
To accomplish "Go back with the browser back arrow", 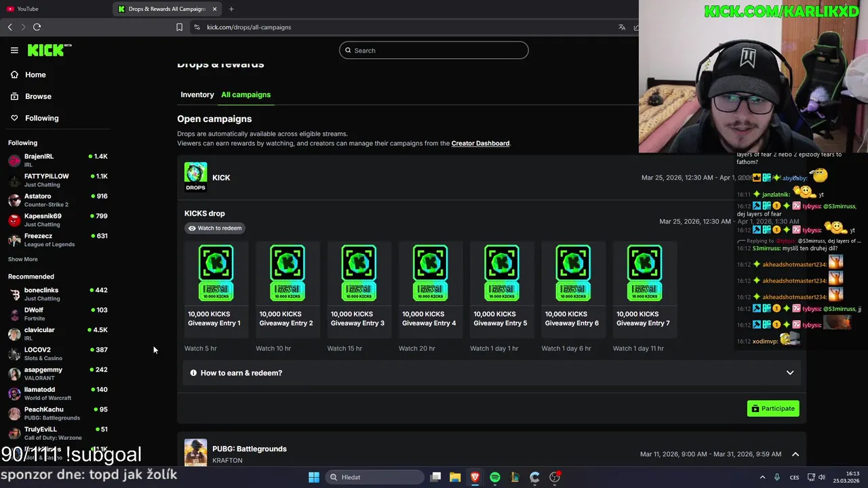I will pos(9,27).
